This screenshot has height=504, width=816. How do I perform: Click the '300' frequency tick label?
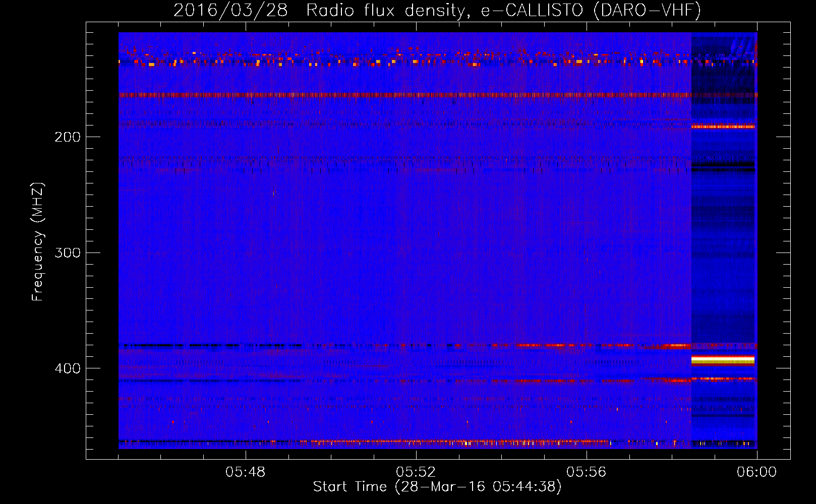(68, 253)
